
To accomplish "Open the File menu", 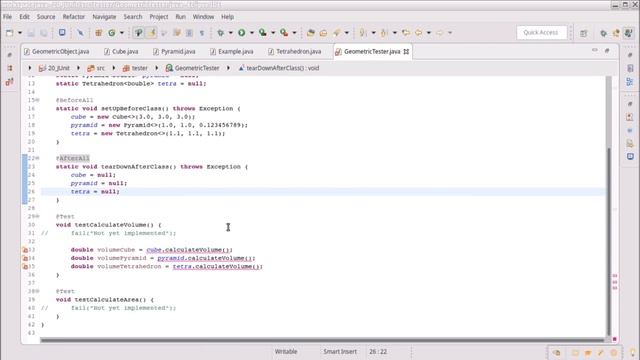I will pyautogui.click(x=7, y=17).
